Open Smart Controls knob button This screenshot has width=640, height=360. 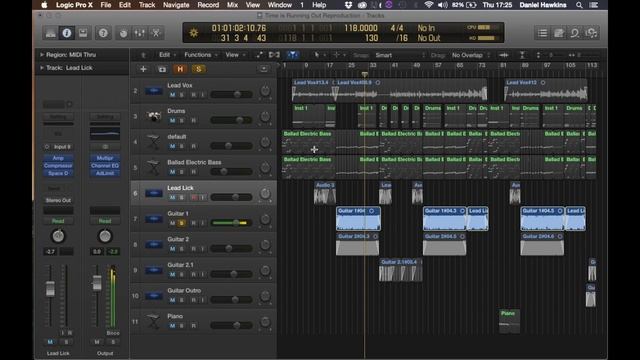click(x=123, y=33)
